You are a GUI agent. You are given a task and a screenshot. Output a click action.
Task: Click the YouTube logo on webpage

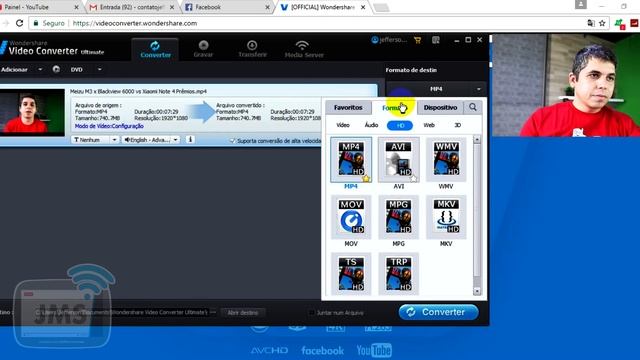[x=374, y=350]
